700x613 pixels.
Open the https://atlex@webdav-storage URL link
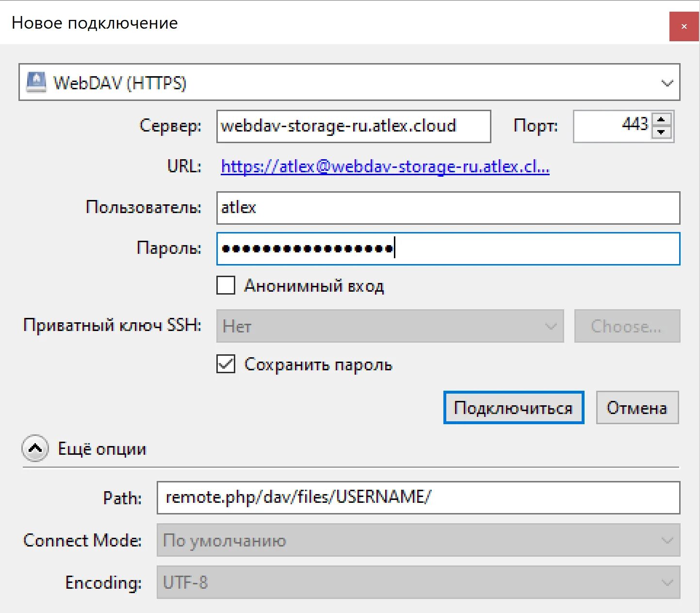point(385,167)
